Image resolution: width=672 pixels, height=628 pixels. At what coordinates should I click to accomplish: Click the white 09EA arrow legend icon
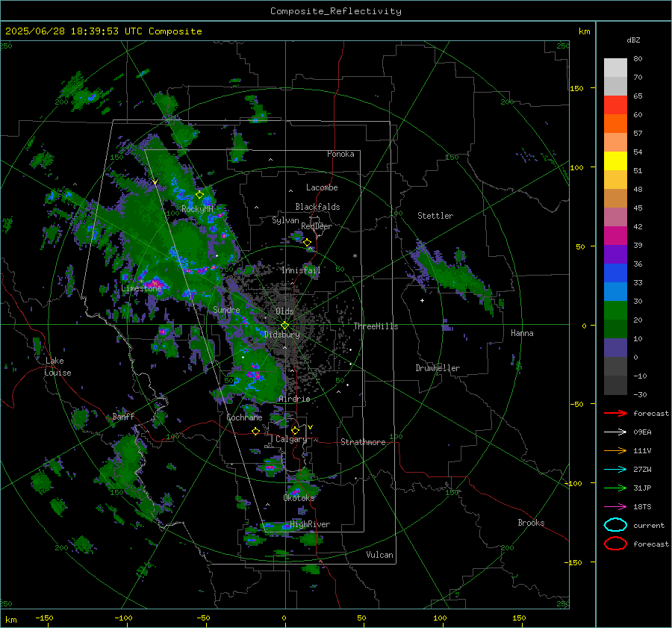(615, 432)
